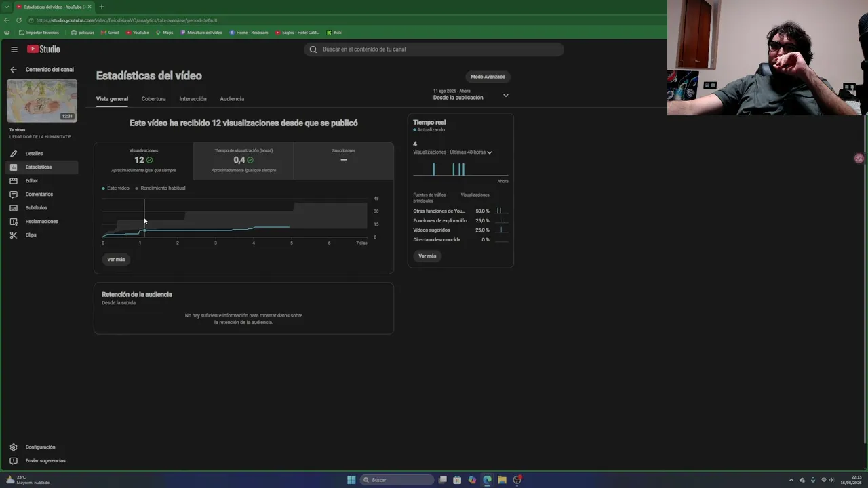
Task: Click the Windows taskbar Buscar search box
Action: [x=397, y=480]
